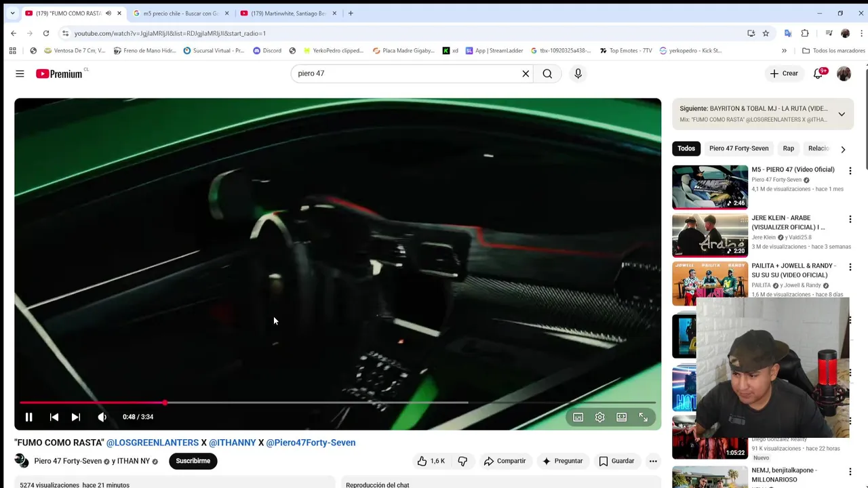
Task: Mute the FUMO COMO RASTA tab audio
Action: click(108, 14)
